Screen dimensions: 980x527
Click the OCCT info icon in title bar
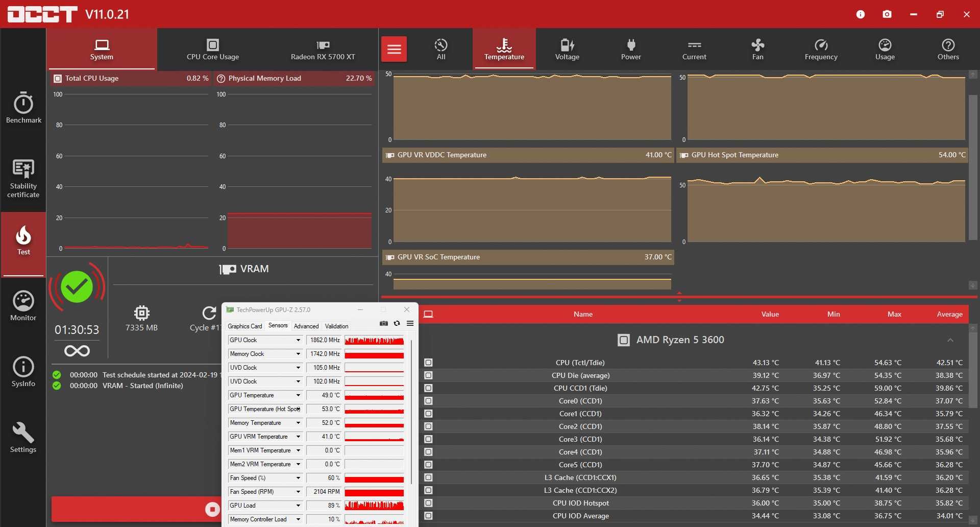coord(861,14)
